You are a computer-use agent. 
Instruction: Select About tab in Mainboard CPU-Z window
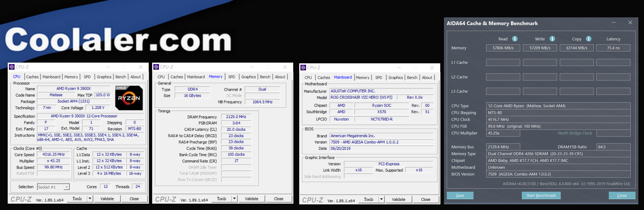(x=427, y=78)
